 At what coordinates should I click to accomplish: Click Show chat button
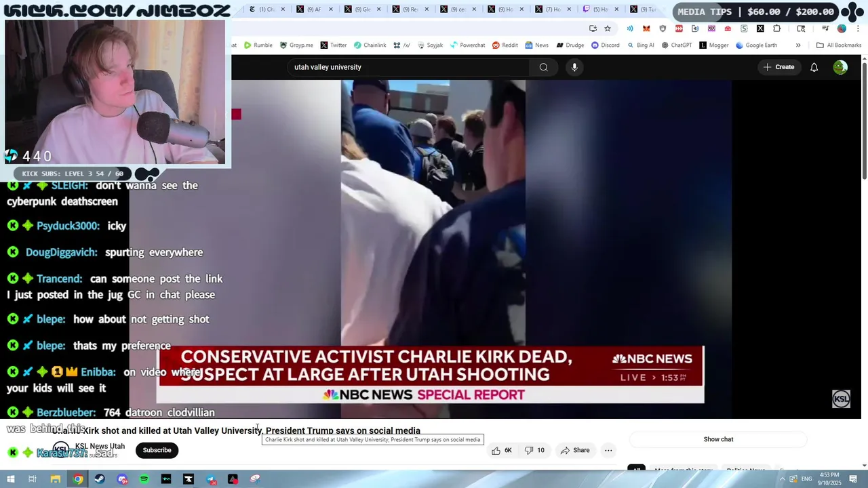(718, 439)
